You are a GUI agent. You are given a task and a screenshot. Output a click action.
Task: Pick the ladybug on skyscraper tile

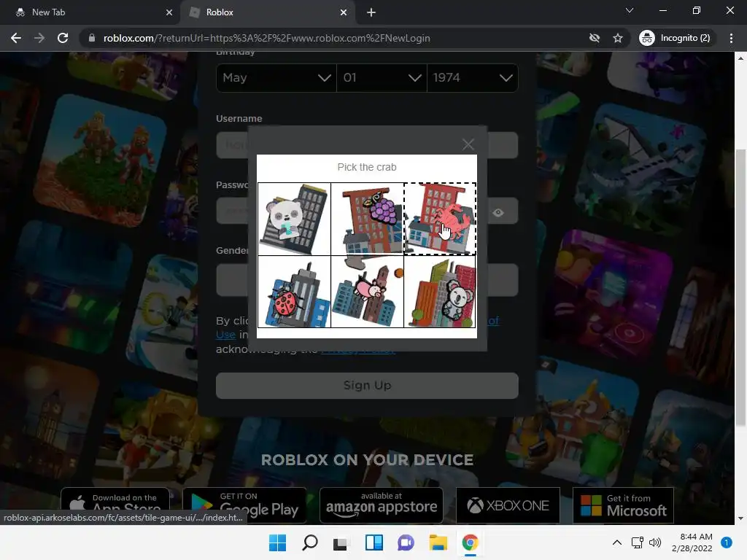click(295, 292)
